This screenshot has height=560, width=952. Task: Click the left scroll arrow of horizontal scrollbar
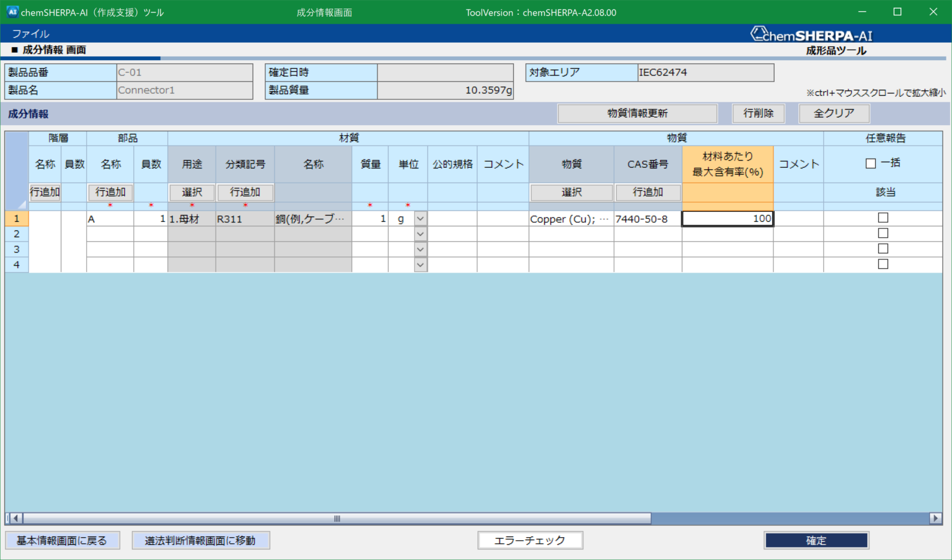pyautogui.click(x=16, y=518)
